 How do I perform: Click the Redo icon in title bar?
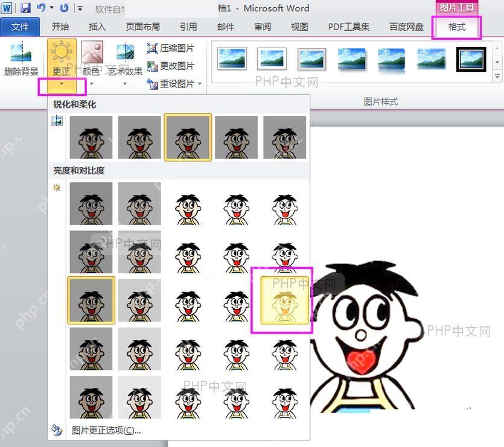(x=65, y=8)
